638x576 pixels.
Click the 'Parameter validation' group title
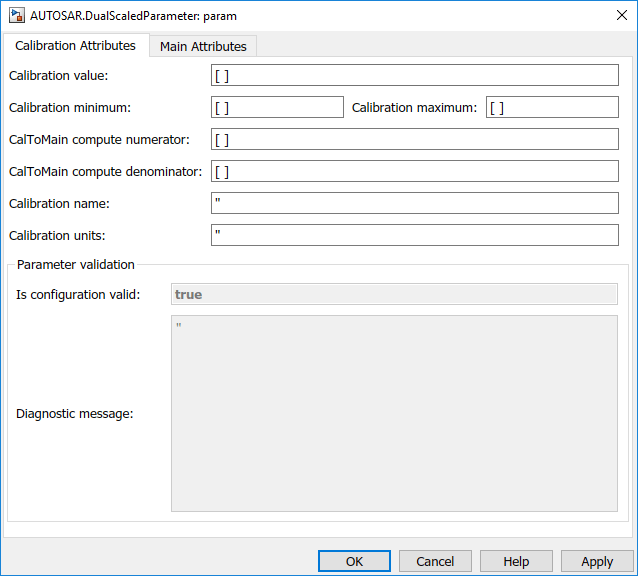[76, 264]
